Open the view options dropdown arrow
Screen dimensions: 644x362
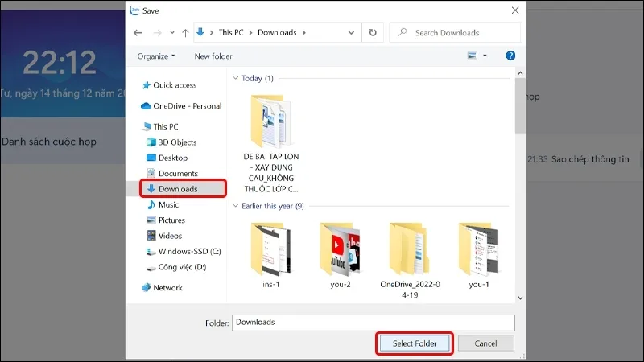coord(485,56)
